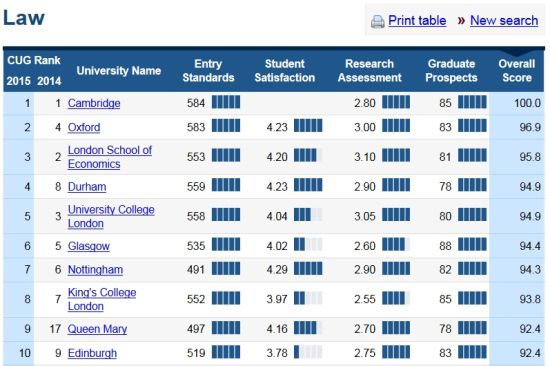
Task: Select Oxford's overall score 96.9
Action: point(530,127)
